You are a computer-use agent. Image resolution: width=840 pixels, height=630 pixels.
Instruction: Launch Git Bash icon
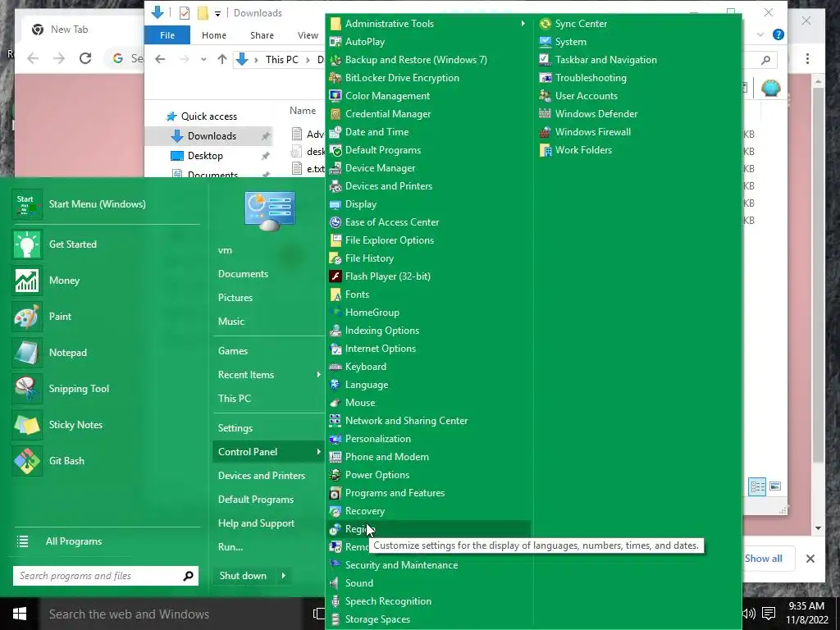27,461
